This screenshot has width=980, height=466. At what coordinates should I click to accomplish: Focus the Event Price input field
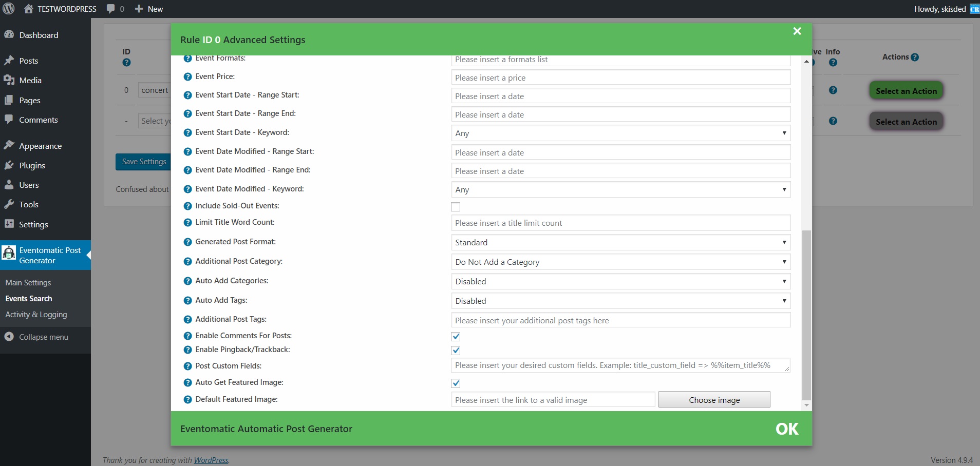tap(620, 77)
